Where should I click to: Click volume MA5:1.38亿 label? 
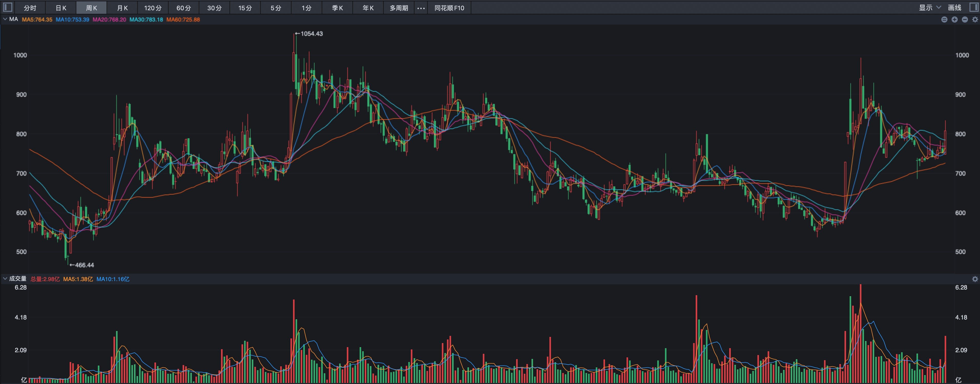[x=78, y=279]
